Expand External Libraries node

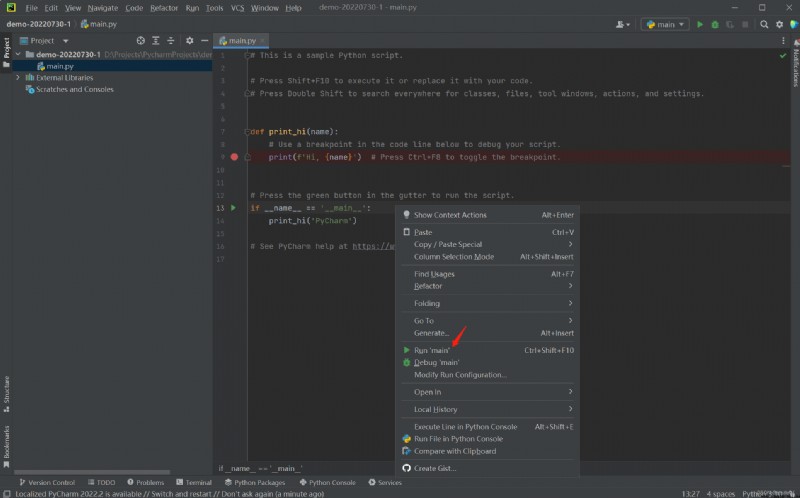tap(18, 78)
